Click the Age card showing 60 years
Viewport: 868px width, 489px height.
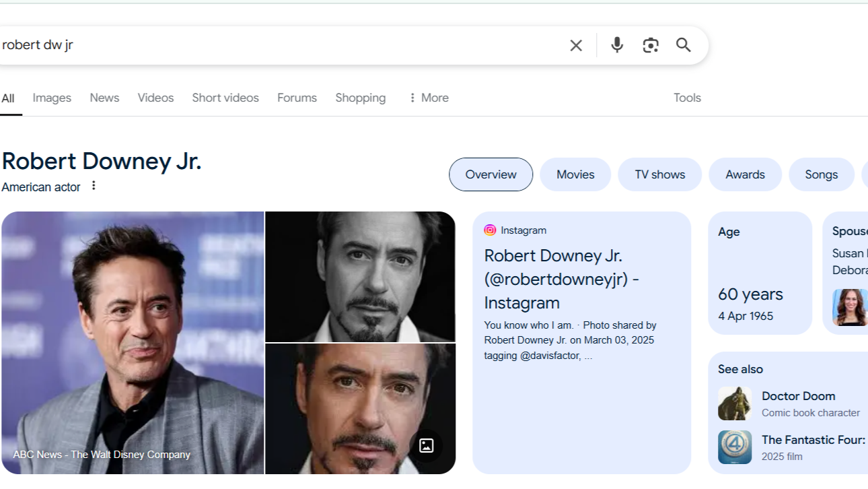[x=760, y=273]
